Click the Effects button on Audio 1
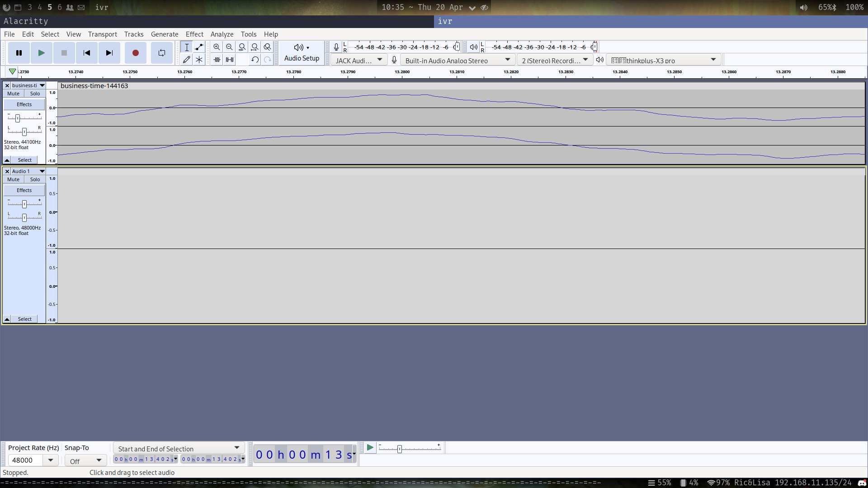This screenshot has width=868, height=488. (24, 190)
